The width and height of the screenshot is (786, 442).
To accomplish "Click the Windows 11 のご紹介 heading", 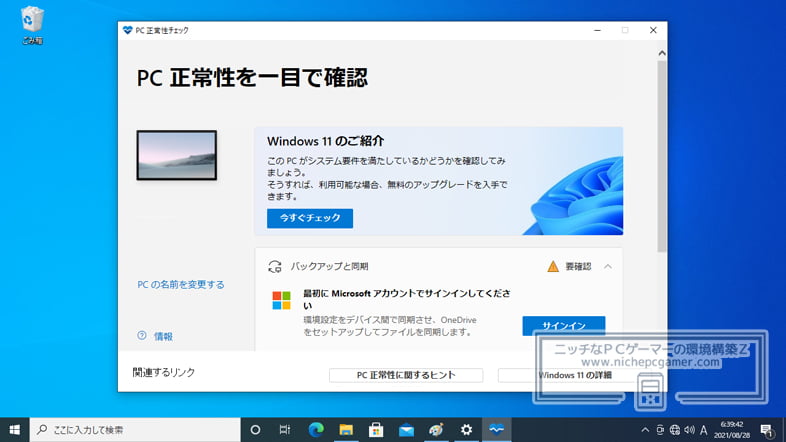I will click(325, 141).
